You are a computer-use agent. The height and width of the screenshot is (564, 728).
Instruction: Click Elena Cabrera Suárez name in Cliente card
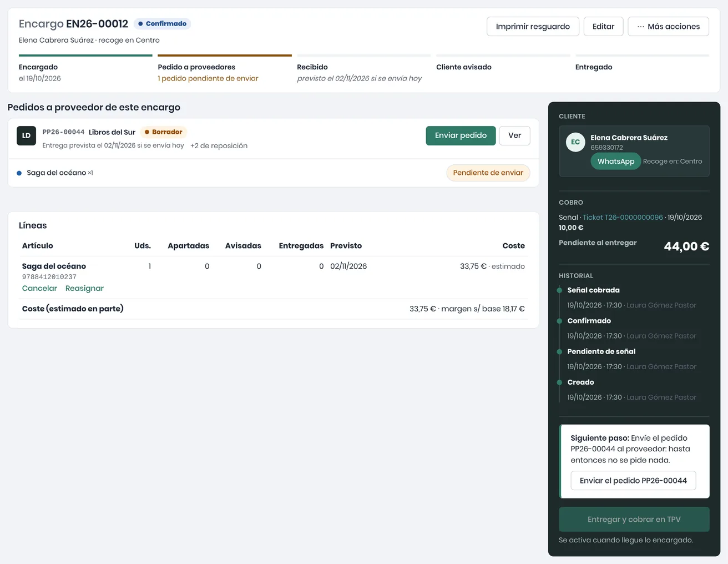629,138
